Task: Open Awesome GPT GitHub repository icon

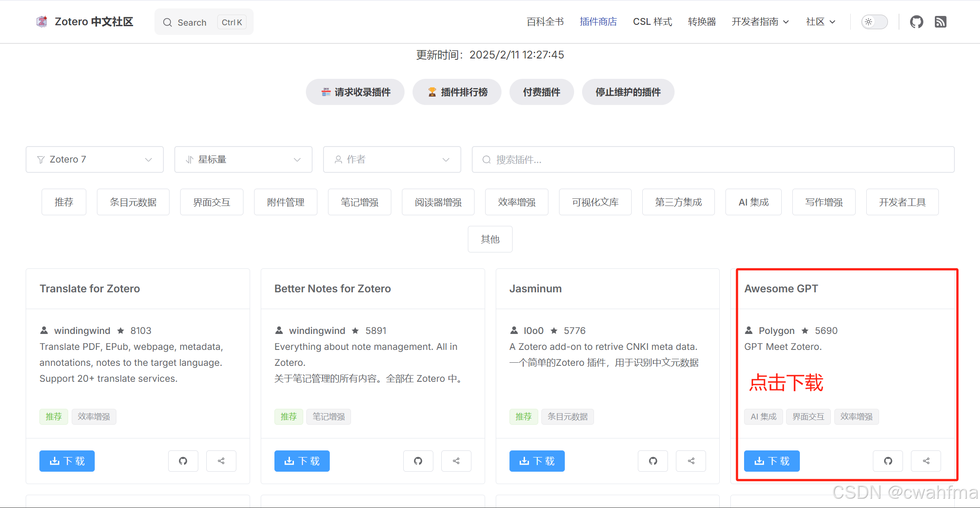Action: pos(887,461)
